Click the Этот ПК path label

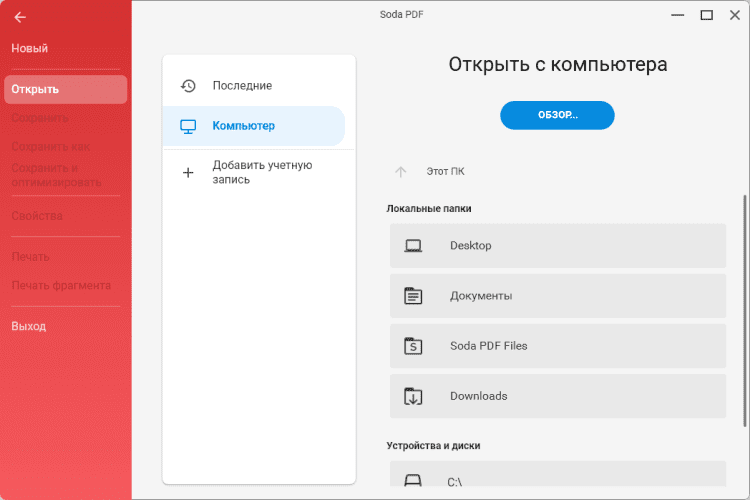(x=445, y=171)
